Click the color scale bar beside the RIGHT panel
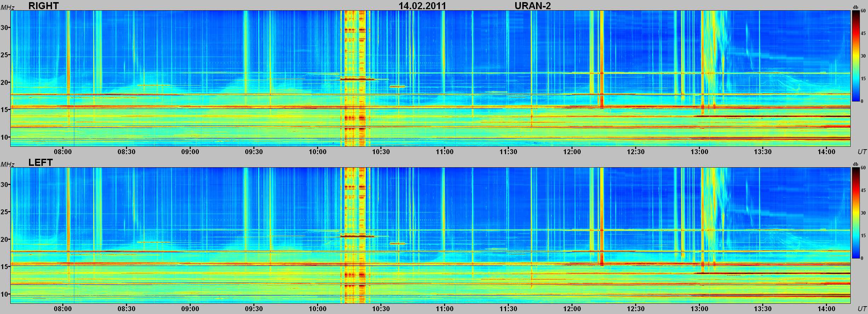868x314 pixels. click(856, 56)
